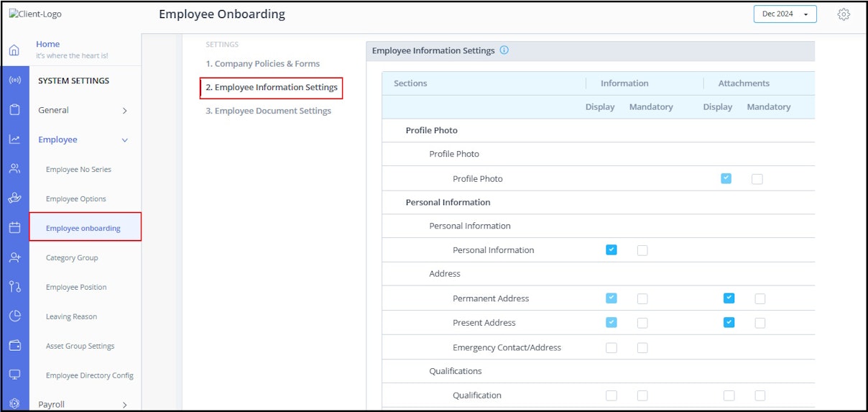Image resolution: width=868 pixels, height=412 pixels.
Task: Click the pie chart sidebar icon
Action: (x=14, y=316)
